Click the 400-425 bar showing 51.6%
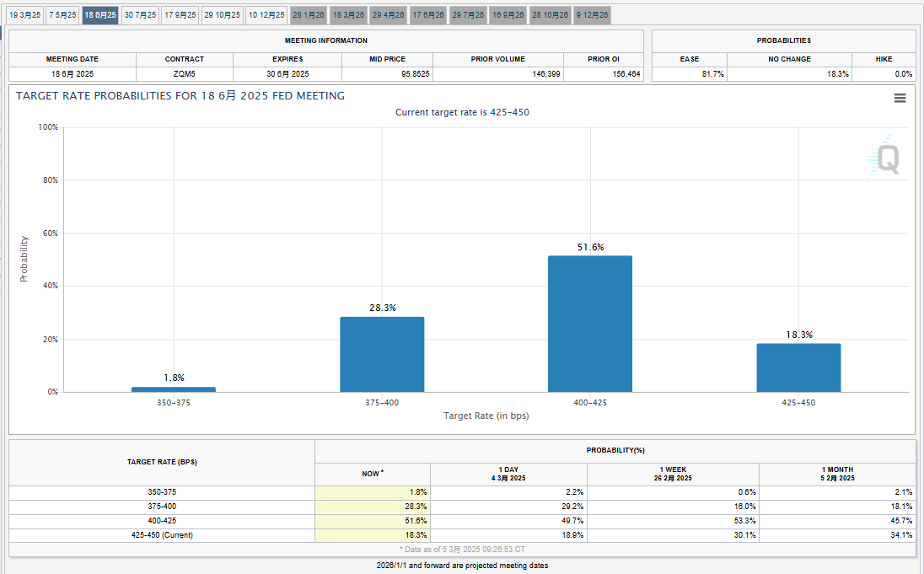924x574 pixels. pos(589,324)
